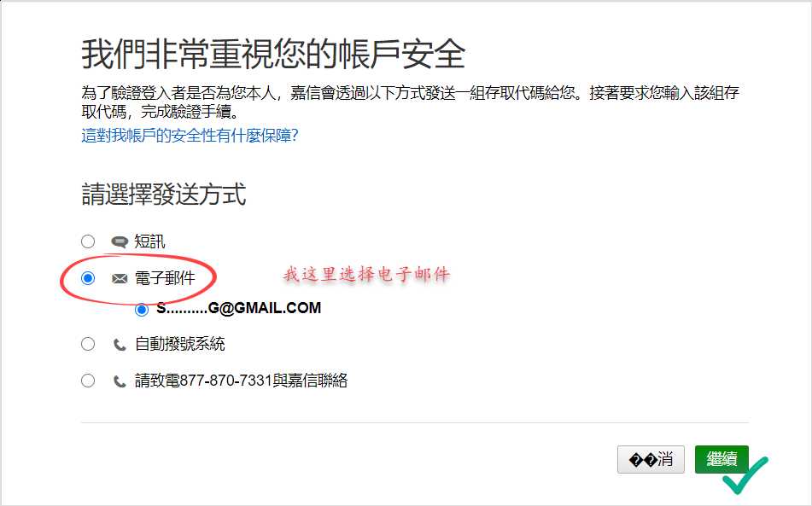The height and width of the screenshot is (506, 812).
Task: Click the phone icon beside 請致電877-870-7331
Action: click(120, 381)
